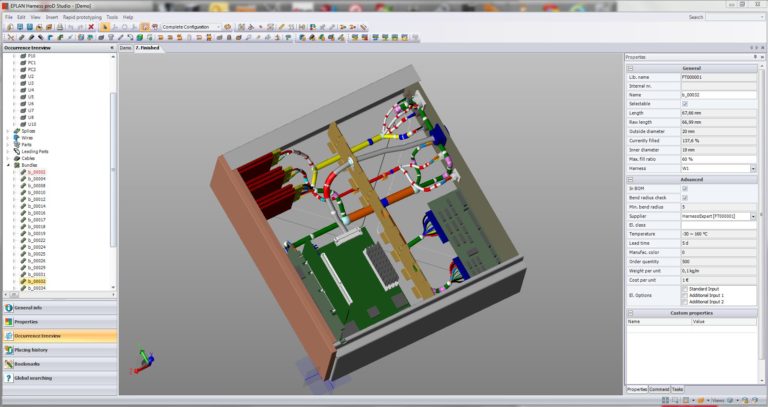Open the Global searching panel
Viewport: 768px width, 407px height.
click(x=60, y=378)
